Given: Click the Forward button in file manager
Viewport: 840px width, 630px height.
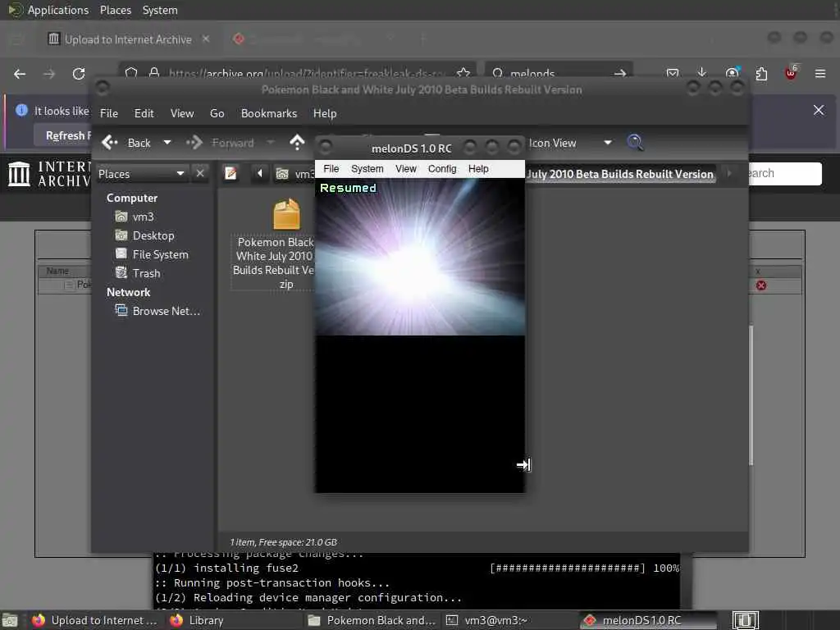Looking at the screenshot, I should (220, 143).
